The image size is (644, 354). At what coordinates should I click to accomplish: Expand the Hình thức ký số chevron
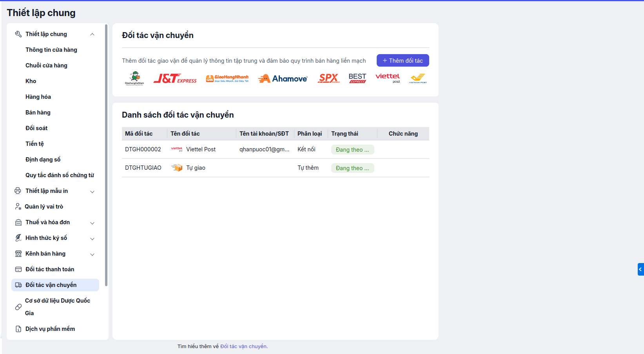[x=93, y=239]
